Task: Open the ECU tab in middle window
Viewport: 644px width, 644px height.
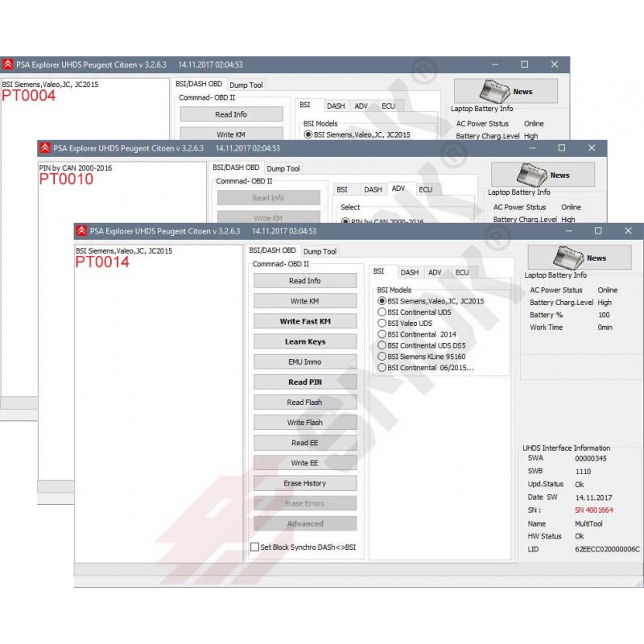Action: pos(426,189)
